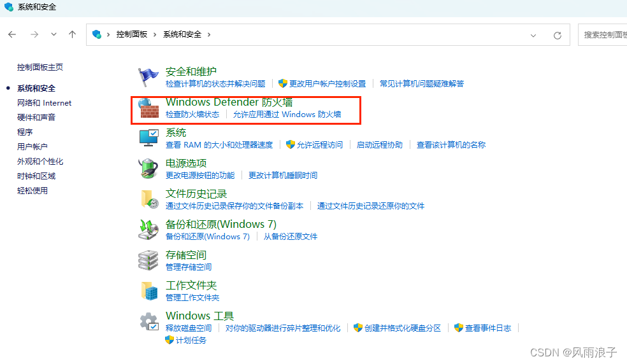Go forward with the forward arrow
Image resolution: width=627 pixels, height=364 pixels.
pos(34,35)
